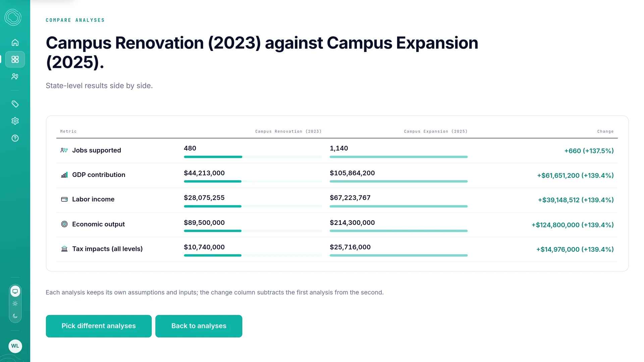
Task: Click the 1,140 jobs value
Action: [339, 148]
